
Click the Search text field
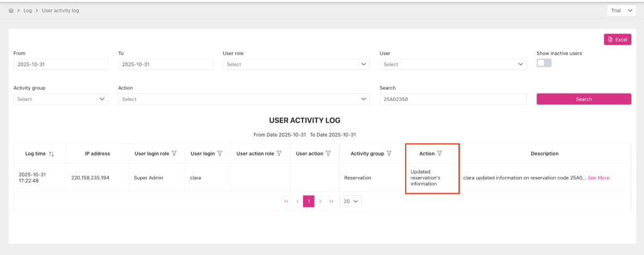pyautogui.click(x=453, y=99)
